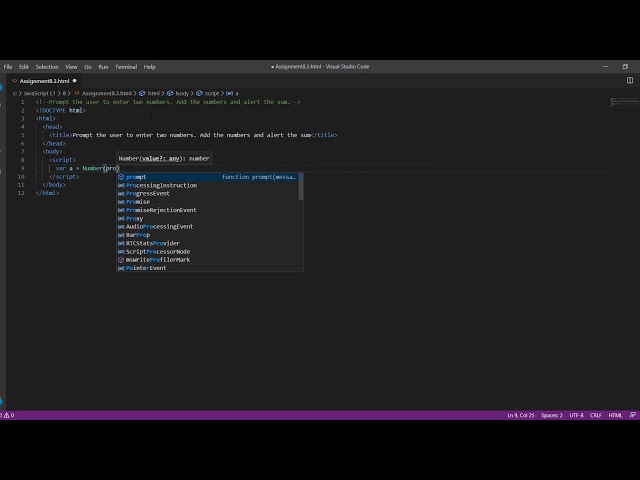Image resolution: width=640 pixels, height=480 pixels.
Task: Open the Go menu
Action: (88, 67)
